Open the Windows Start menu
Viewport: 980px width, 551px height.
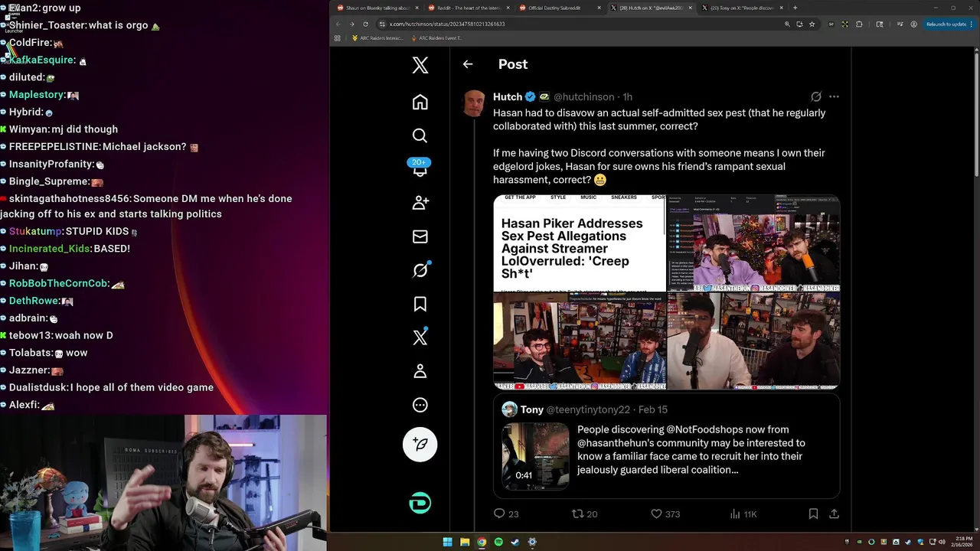[448, 542]
